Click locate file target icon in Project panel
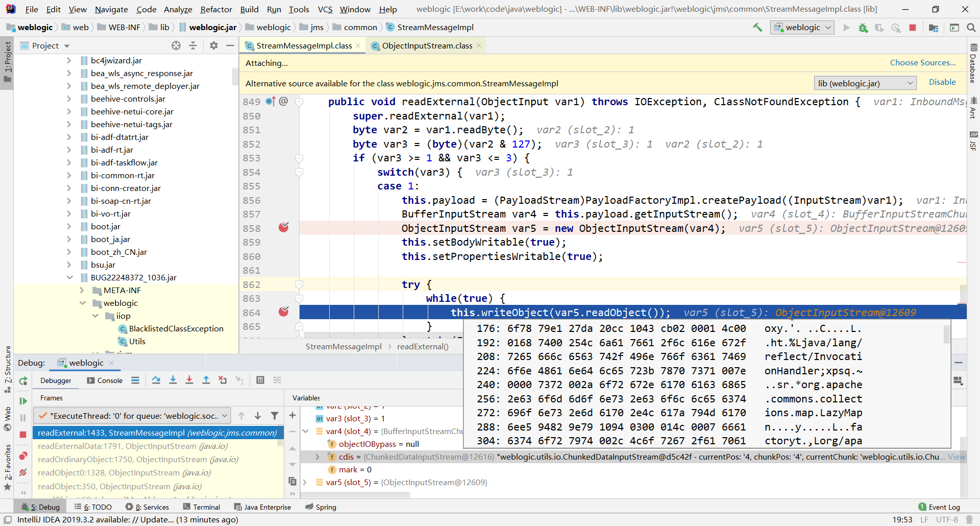Image resolution: width=980 pixels, height=526 pixels. point(176,45)
